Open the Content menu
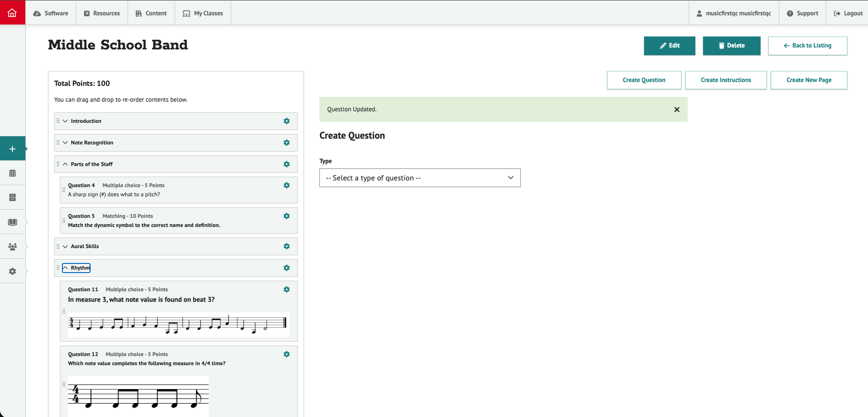This screenshot has width=868, height=417. [x=151, y=13]
